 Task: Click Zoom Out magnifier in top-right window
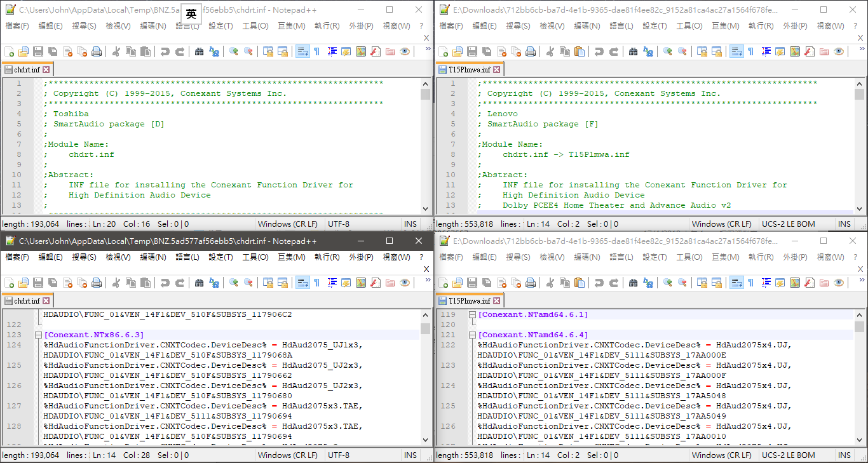[x=682, y=51]
